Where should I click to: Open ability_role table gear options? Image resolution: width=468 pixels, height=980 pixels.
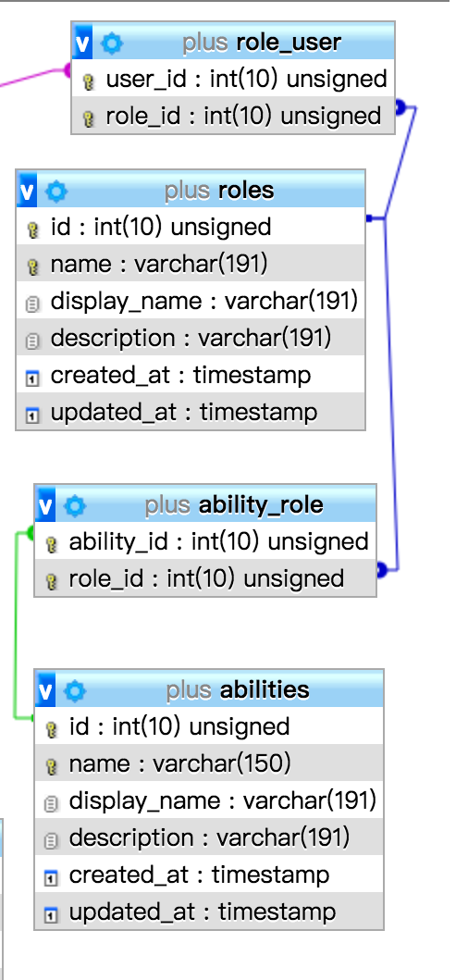[75, 505]
